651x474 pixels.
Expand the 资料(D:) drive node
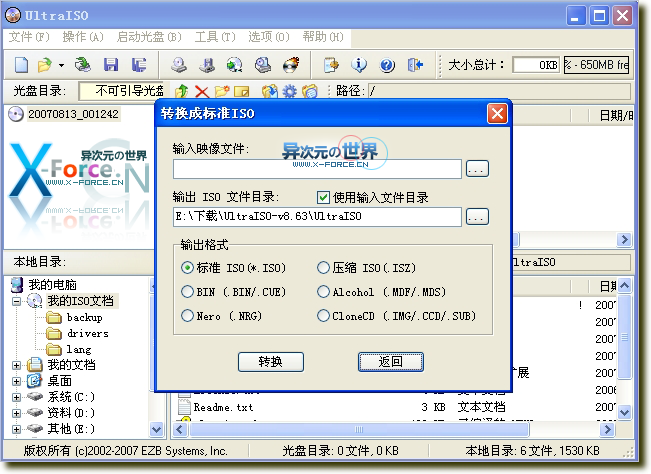16,413
